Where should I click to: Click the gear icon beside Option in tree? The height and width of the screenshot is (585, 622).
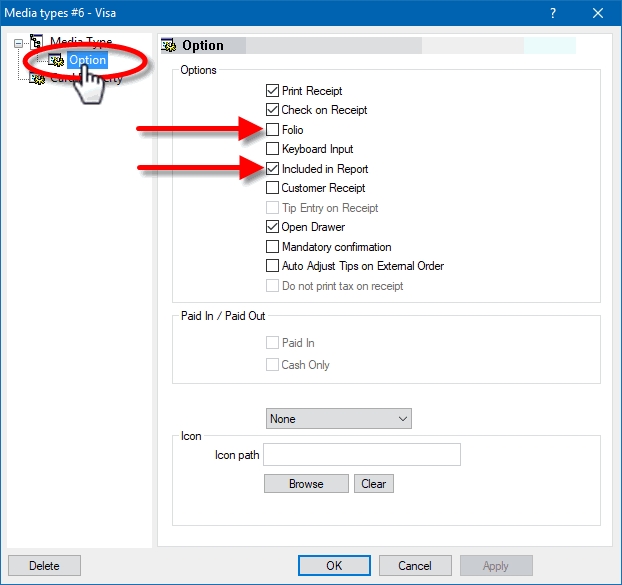[x=56, y=61]
